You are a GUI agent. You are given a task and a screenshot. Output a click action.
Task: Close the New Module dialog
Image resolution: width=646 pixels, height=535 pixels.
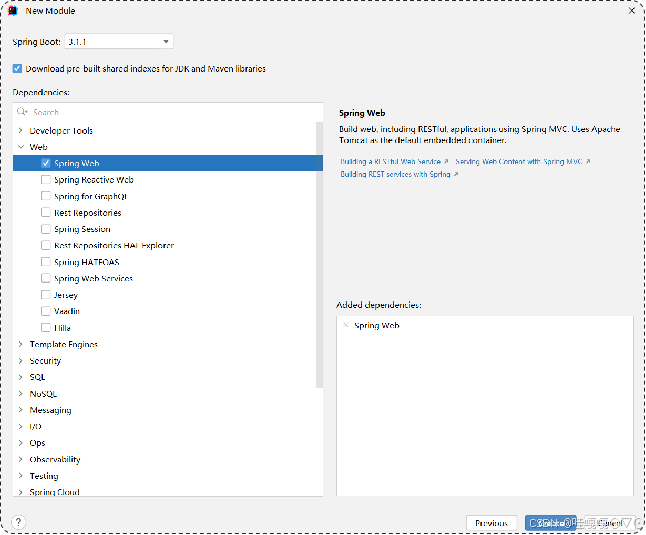tap(632, 11)
